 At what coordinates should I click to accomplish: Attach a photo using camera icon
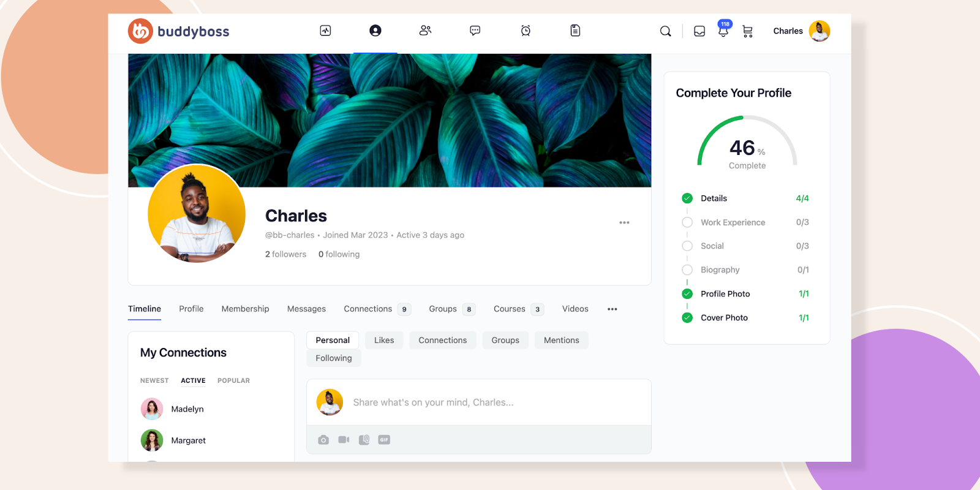click(323, 440)
